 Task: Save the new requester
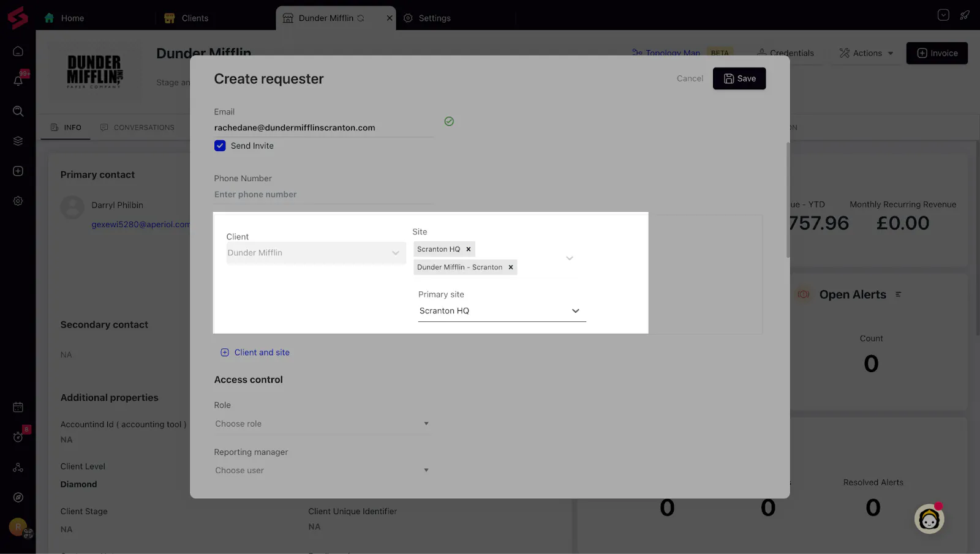[739, 78]
